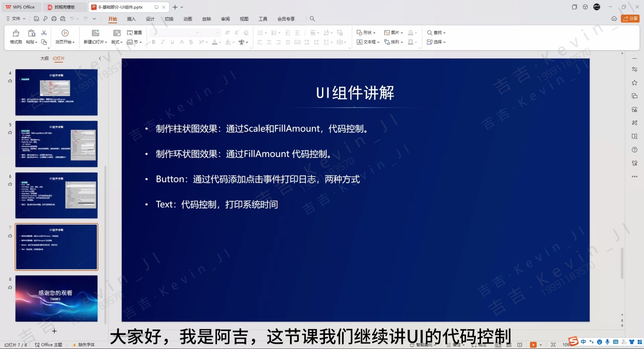Switch to the 插入 ribbon tab
Viewport: 644px width, 349px height.
131,19
